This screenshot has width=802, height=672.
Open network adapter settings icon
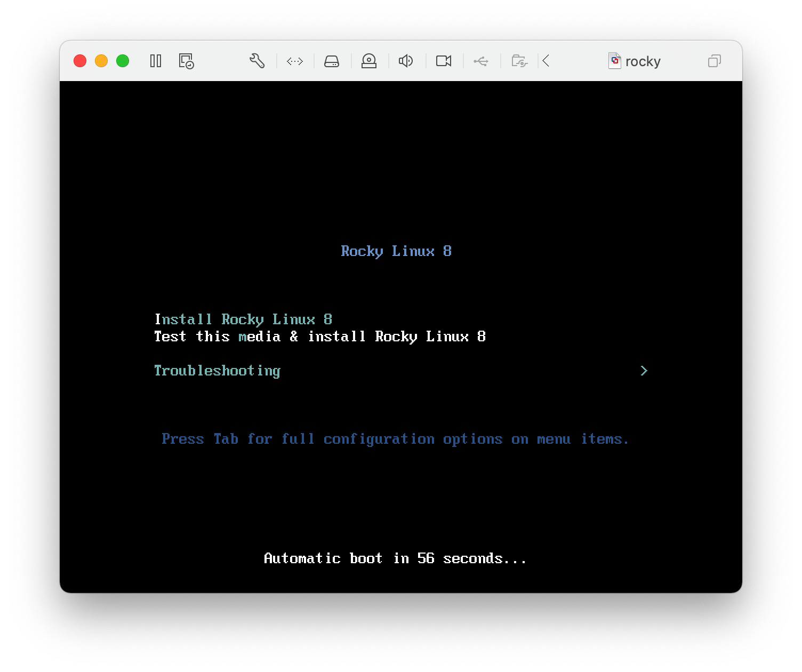pyautogui.click(x=295, y=61)
